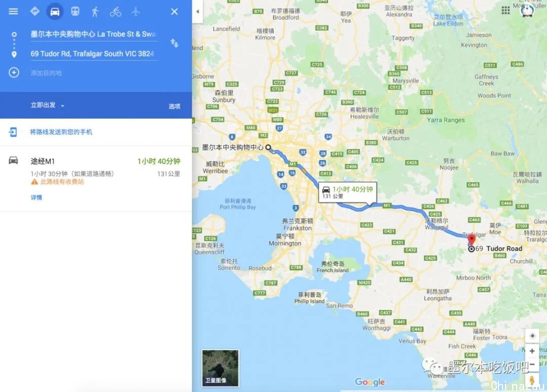Add destination plus circle icon
Image resolution: width=547 pixels, height=392 pixels.
tap(14, 72)
